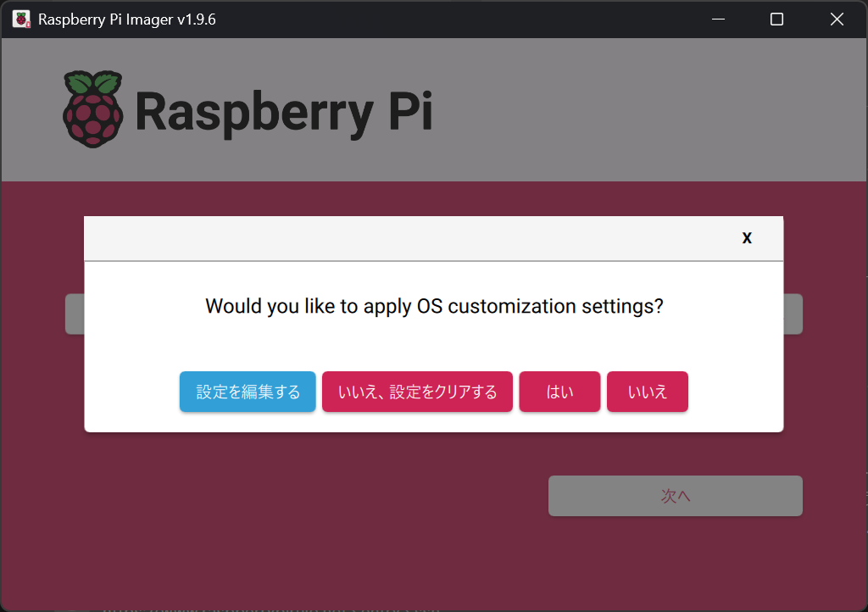Click the Raspberry Pi wordmark text
The height and width of the screenshot is (612, 868).
pos(284,112)
